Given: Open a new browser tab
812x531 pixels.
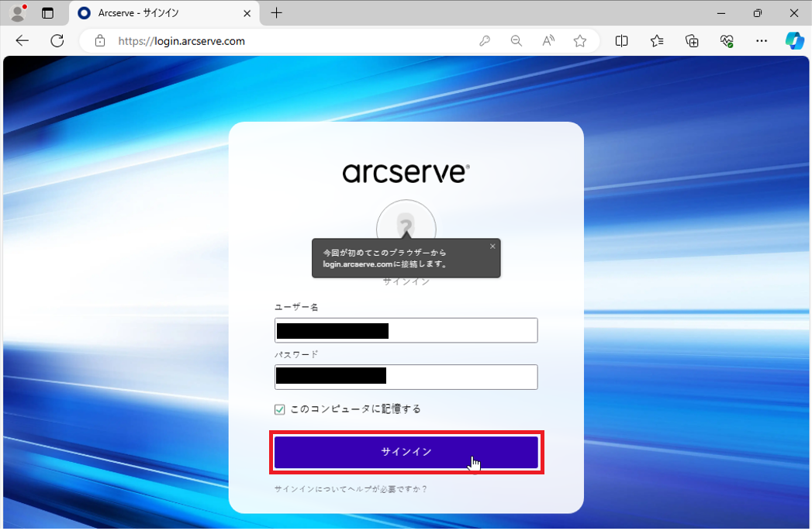Looking at the screenshot, I should pyautogui.click(x=277, y=13).
